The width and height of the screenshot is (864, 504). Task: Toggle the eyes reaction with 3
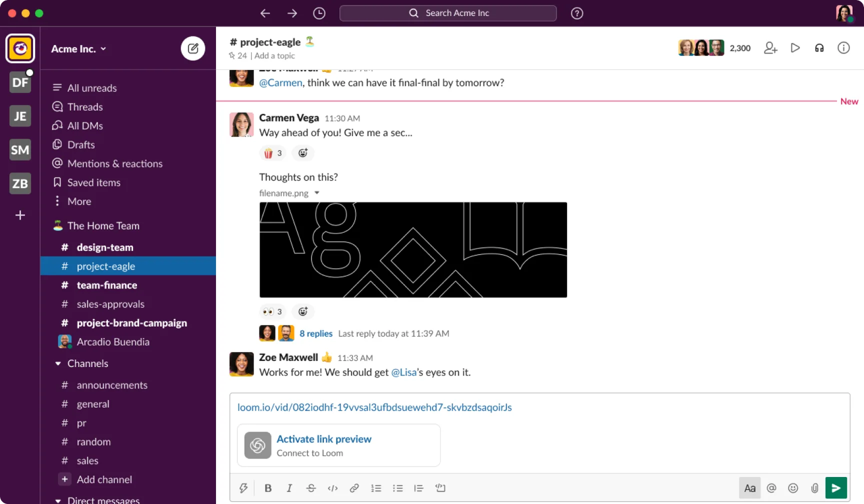point(273,311)
